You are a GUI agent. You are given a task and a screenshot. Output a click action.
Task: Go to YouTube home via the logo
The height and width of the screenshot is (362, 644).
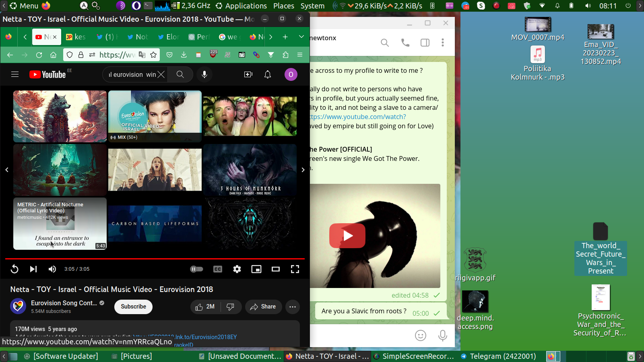(47, 74)
